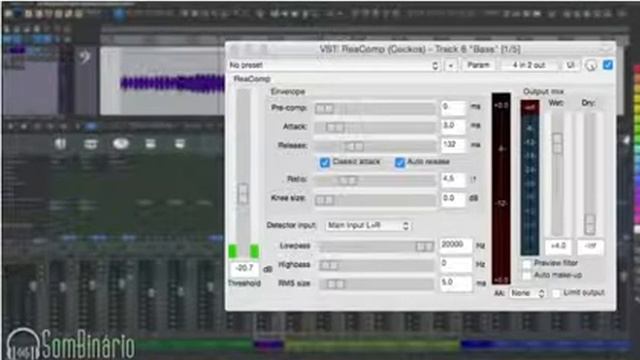Viewport: 640px width, 360px height.
Task: Click the Attack value field showing 3.0
Action: [x=453, y=126]
